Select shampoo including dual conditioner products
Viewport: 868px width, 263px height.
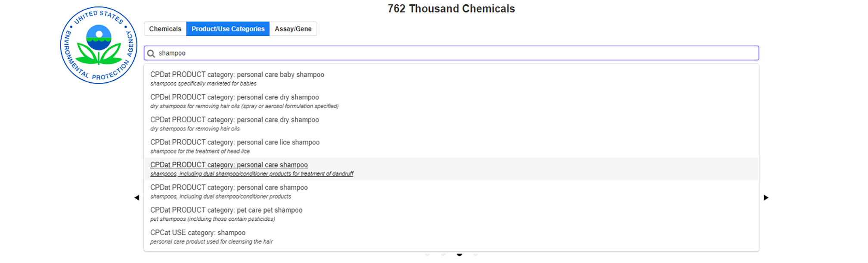[451, 191]
